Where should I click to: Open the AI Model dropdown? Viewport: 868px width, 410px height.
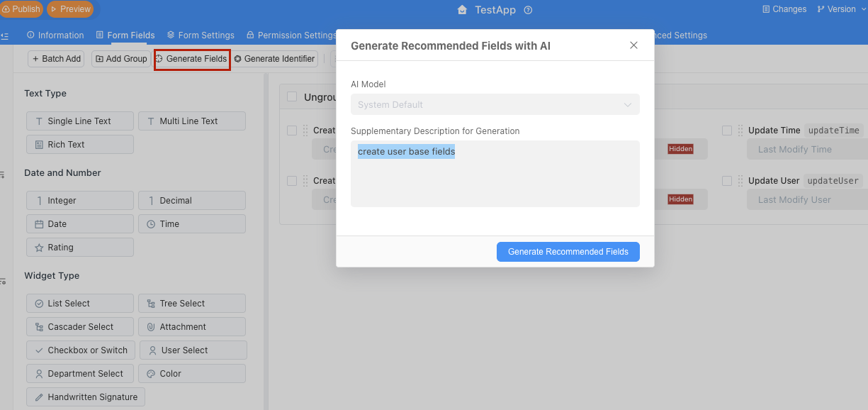(x=495, y=104)
